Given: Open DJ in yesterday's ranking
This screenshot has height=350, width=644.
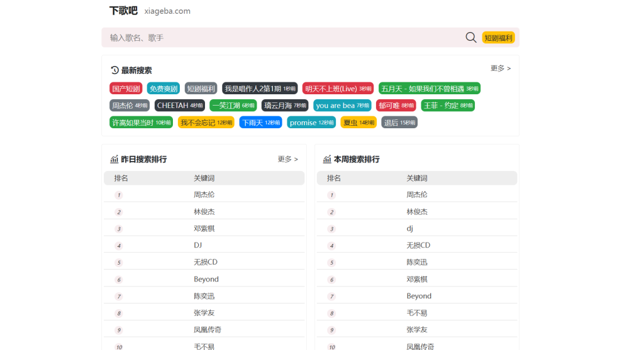Looking at the screenshot, I should click(198, 245).
